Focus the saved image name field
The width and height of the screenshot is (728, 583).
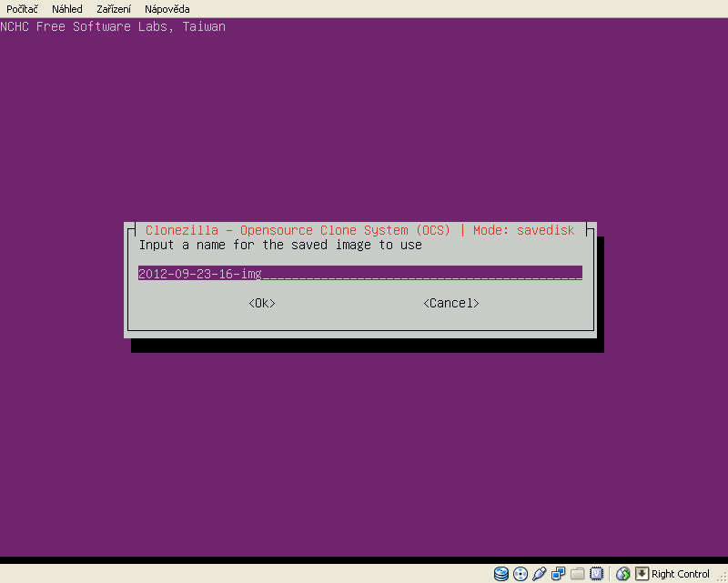coord(359,273)
